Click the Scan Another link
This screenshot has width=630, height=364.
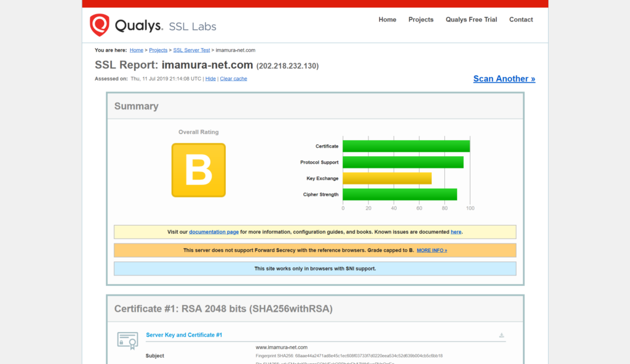coord(504,79)
